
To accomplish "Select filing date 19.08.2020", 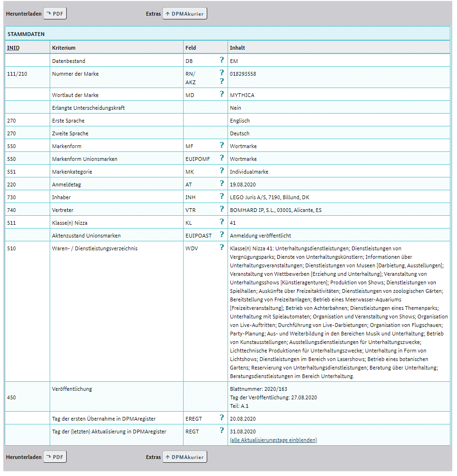I will [243, 185].
